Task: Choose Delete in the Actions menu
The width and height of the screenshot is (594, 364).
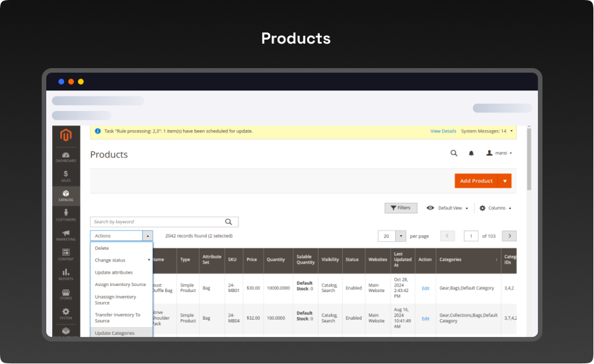Action: (x=102, y=248)
